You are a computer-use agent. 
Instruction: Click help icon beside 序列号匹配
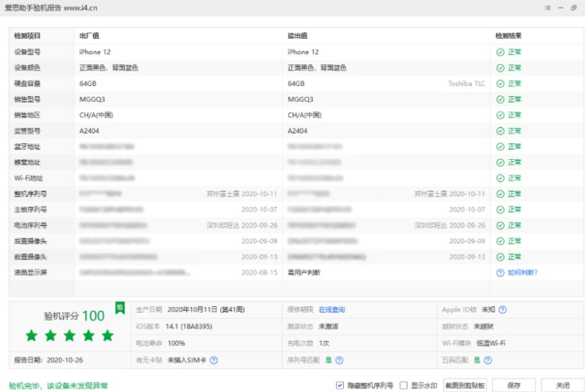339,360
